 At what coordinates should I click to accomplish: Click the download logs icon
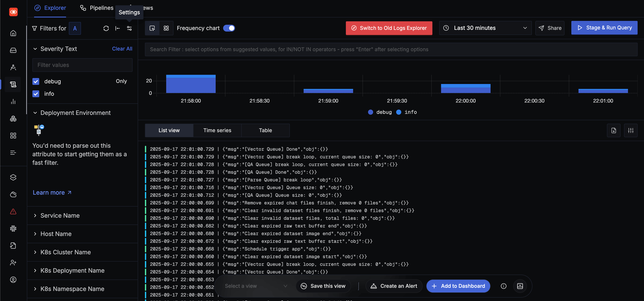(x=614, y=130)
